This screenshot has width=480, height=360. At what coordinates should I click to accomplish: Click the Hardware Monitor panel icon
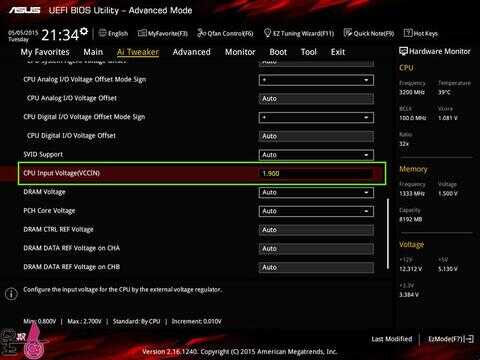[x=403, y=51]
